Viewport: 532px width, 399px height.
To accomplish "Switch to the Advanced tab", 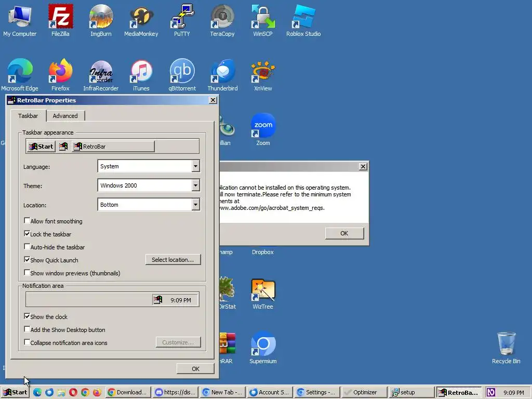I will pos(65,116).
